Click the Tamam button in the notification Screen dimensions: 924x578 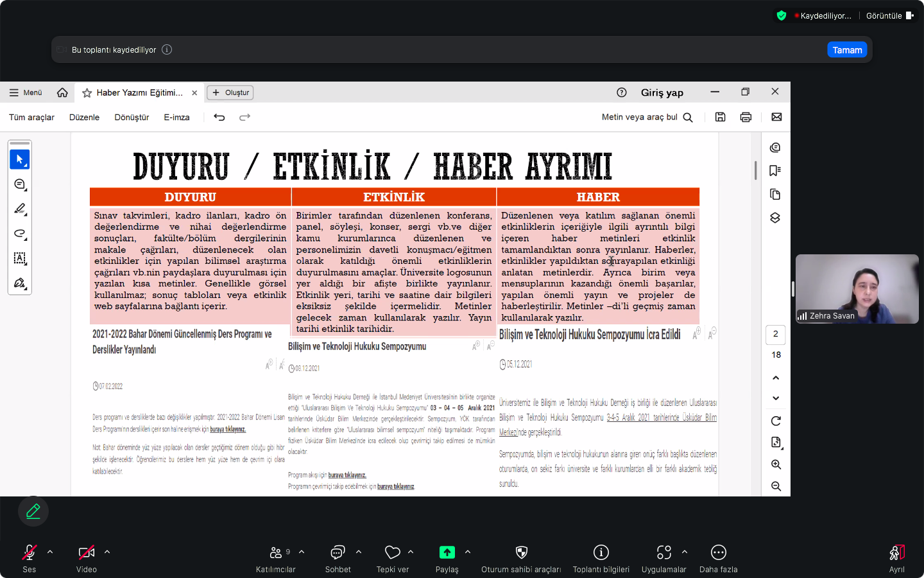[x=847, y=50]
